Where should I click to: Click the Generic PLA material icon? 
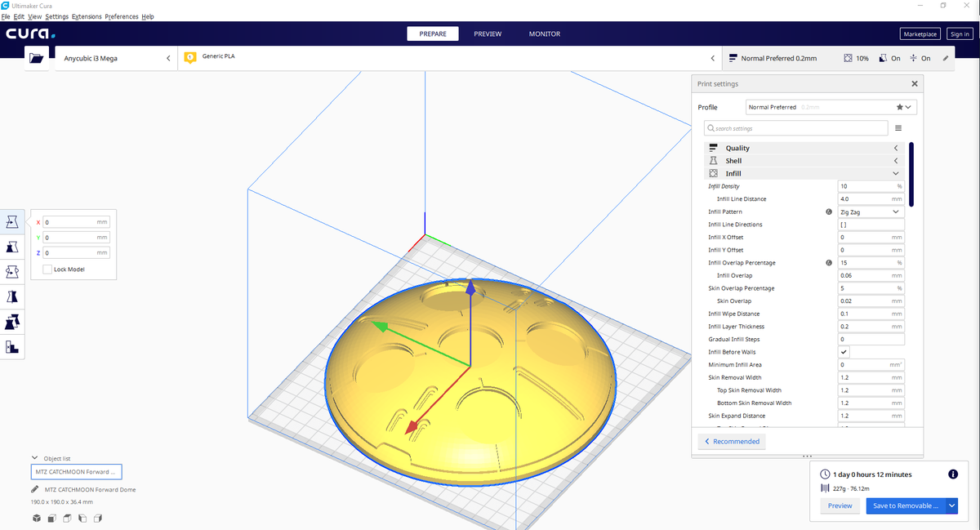(x=190, y=57)
